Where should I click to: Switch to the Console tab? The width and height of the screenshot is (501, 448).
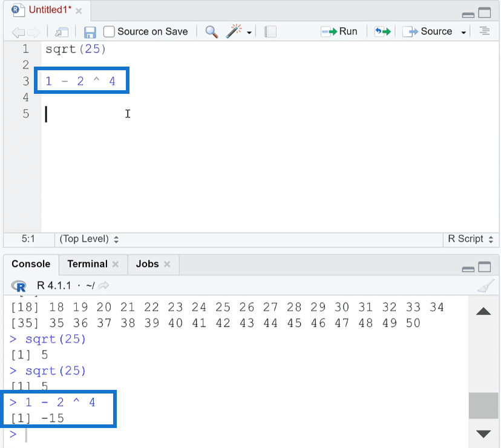[31, 264]
